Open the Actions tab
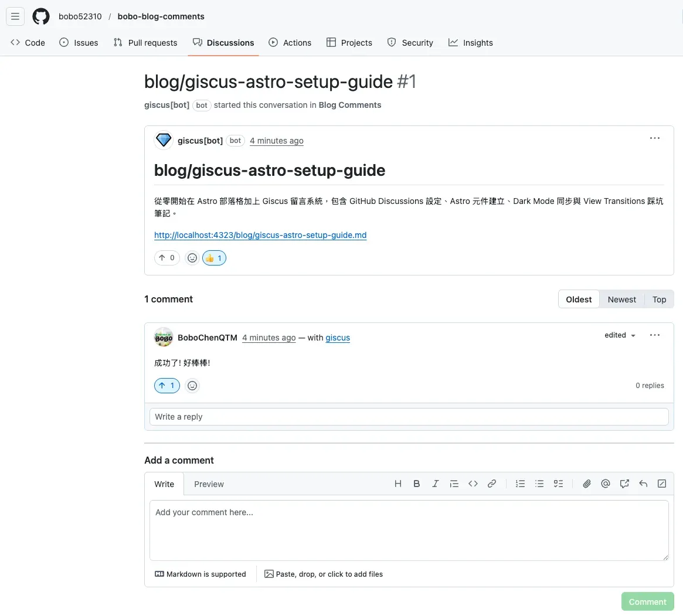This screenshot has width=683, height=616. coord(290,43)
